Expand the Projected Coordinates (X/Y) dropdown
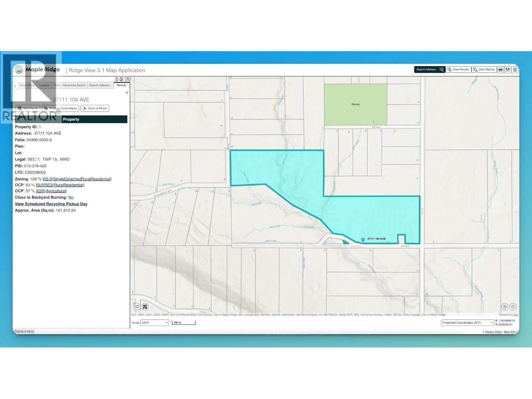Viewport: 532px width, 399px height. point(467,323)
